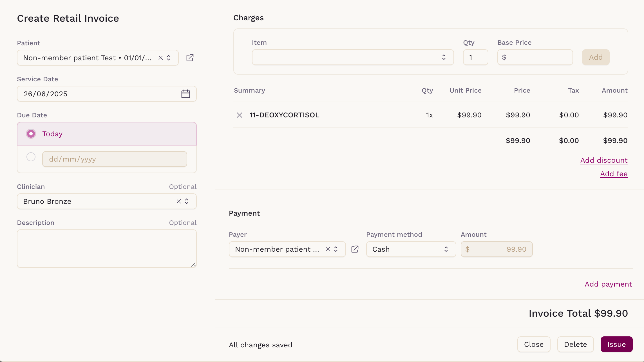Click the payment Amount field showing 99.90

click(497, 249)
